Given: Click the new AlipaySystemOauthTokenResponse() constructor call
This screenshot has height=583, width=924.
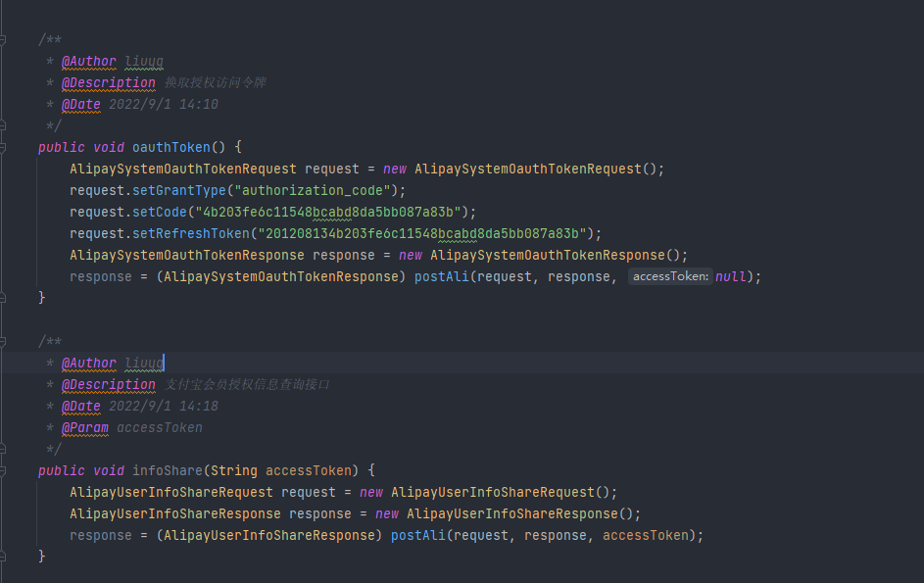Looking at the screenshot, I should point(543,256).
